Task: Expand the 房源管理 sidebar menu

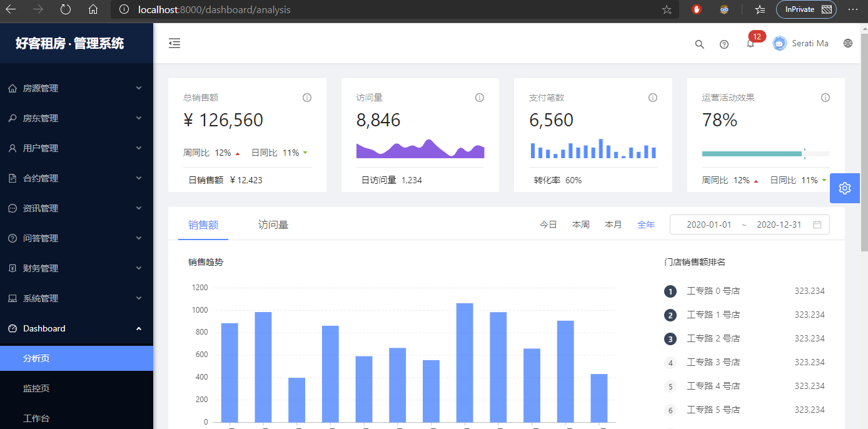Action: [x=76, y=88]
